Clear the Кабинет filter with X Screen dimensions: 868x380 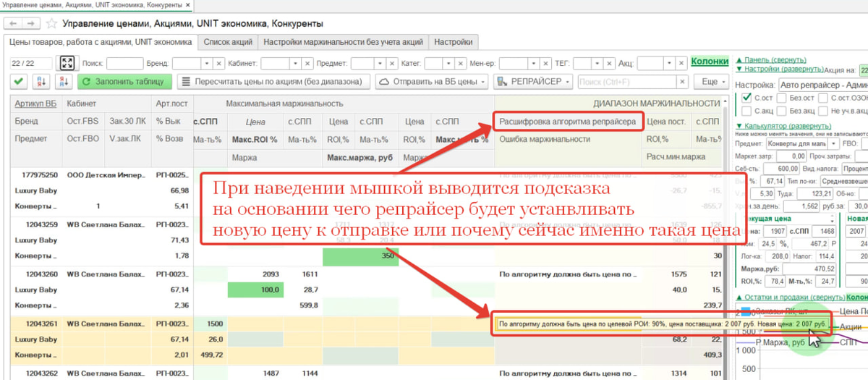pyautogui.click(x=307, y=64)
